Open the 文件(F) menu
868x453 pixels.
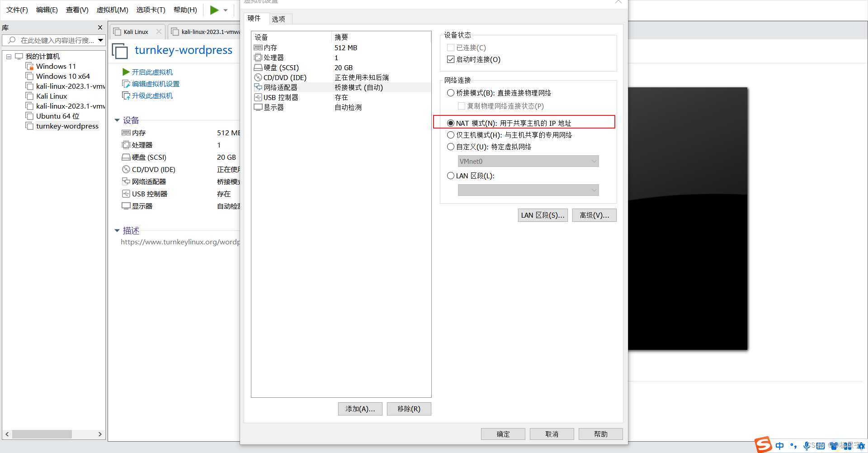click(x=17, y=10)
